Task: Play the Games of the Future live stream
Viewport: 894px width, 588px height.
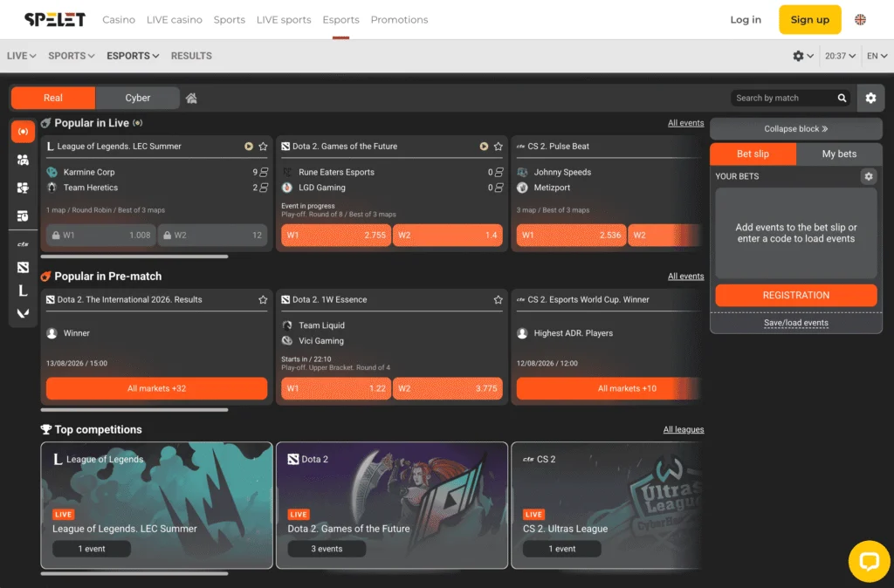Action: pyautogui.click(x=484, y=147)
